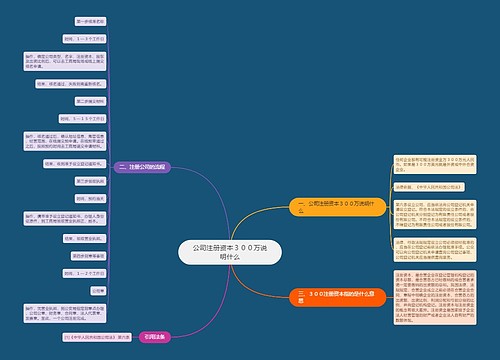Click the top yellow note about 300万元人民币
This screenshot has width=500, height=360.
click(435, 164)
